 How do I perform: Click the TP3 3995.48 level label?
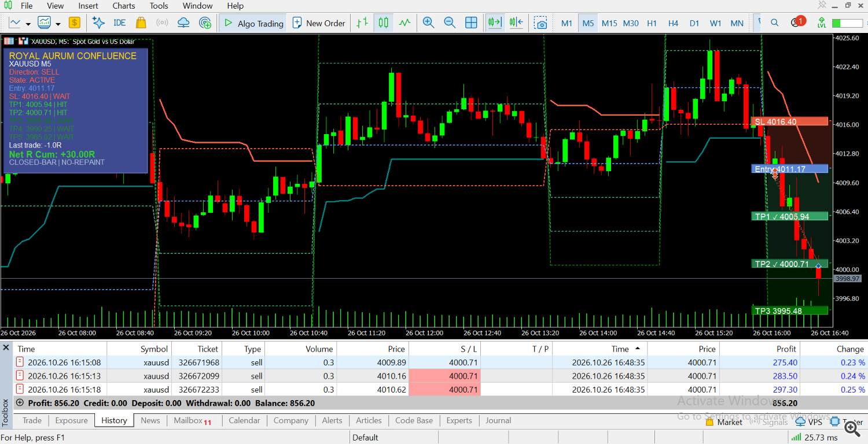click(x=790, y=311)
